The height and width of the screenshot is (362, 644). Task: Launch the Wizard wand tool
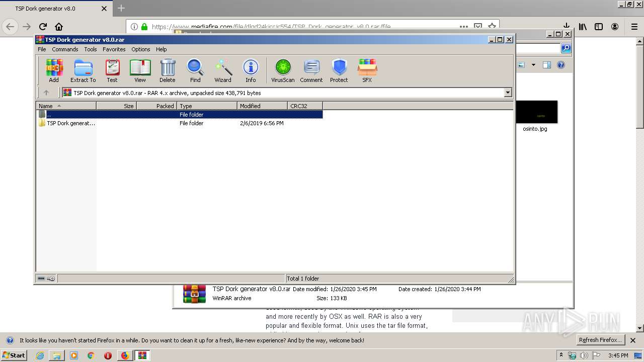pos(223,70)
